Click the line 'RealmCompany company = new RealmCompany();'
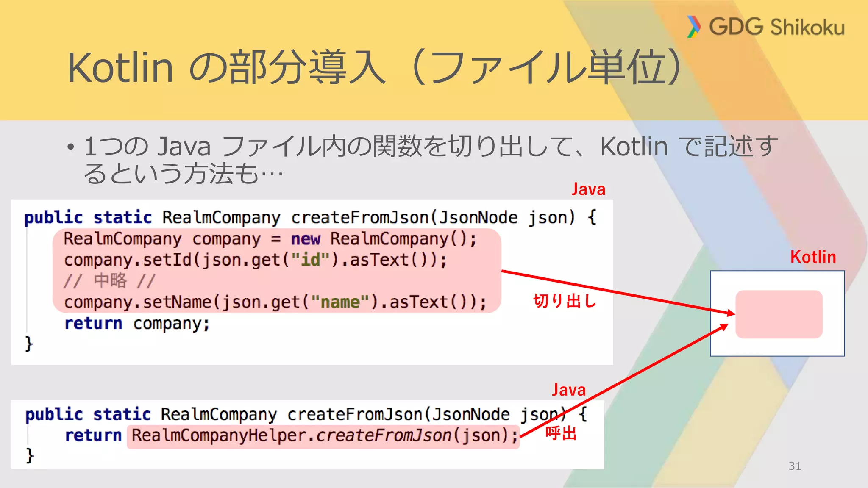Screen dimensions: 868x488 tap(270, 239)
